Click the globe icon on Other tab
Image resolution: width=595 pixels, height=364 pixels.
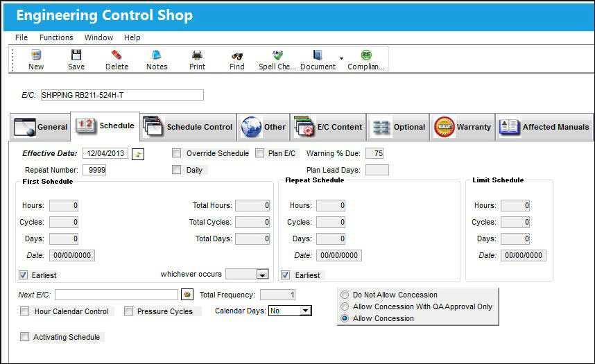coord(251,127)
